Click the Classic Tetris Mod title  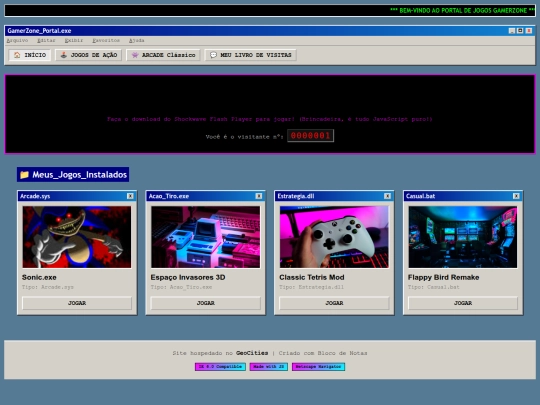point(312,277)
